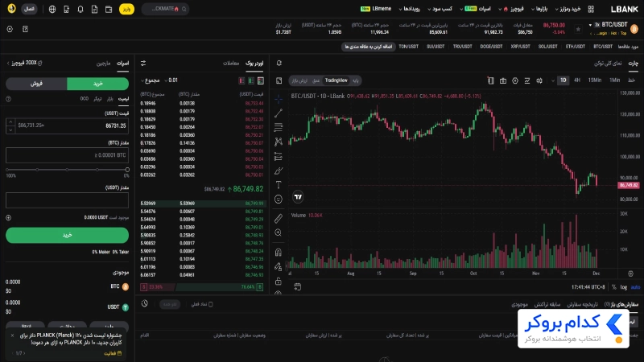Switch to Sell side toggle
Viewport: 644px width, 362px height.
pos(36,84)
